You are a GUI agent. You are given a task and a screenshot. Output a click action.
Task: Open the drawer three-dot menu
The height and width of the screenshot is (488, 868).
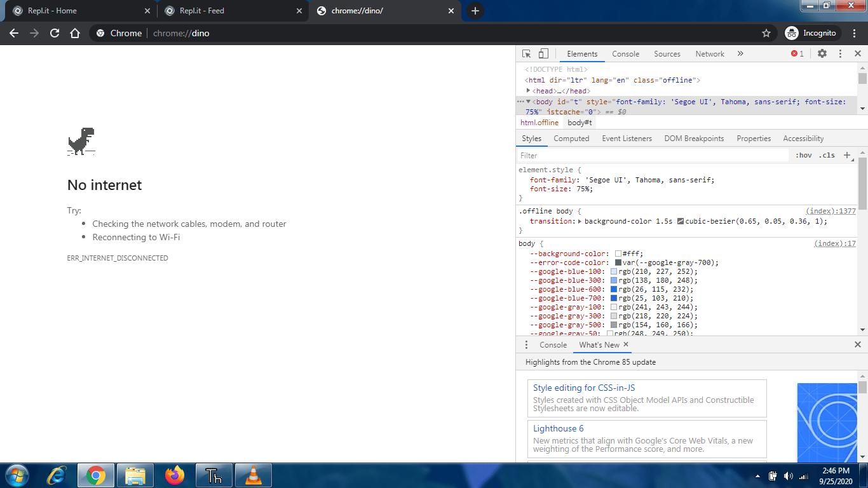tap(526, 344)
